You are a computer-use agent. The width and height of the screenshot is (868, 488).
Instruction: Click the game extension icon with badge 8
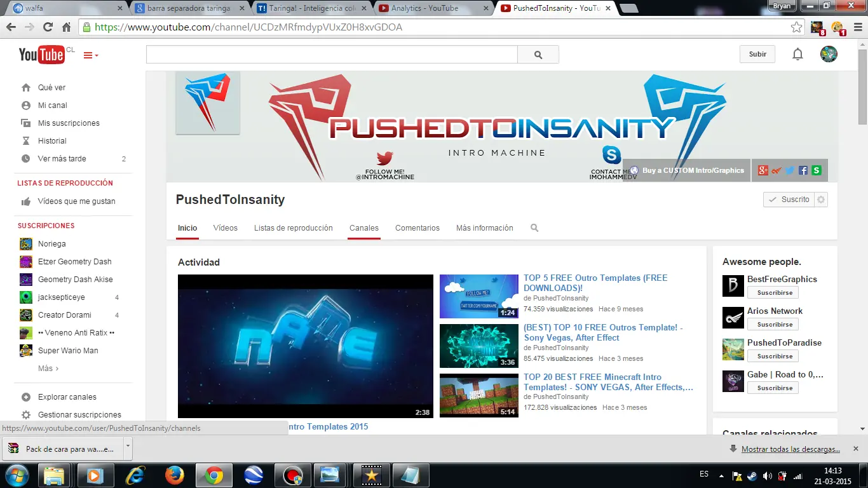click(x=817, y=27)
